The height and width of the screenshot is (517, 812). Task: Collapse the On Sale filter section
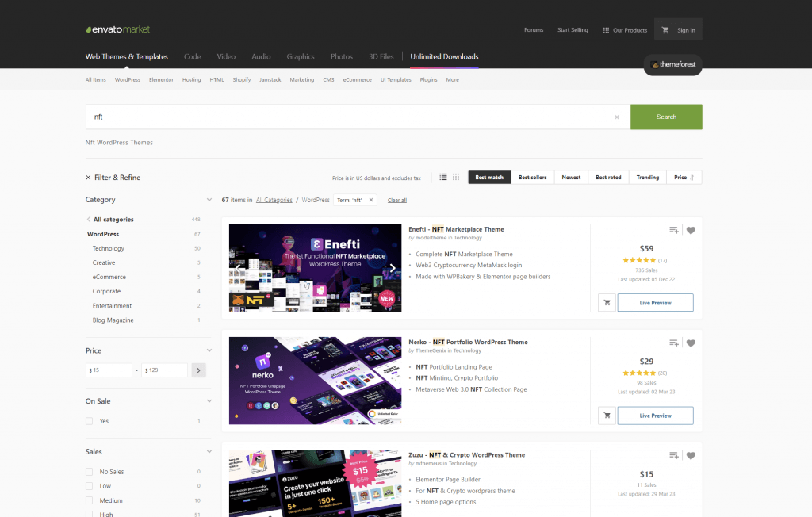pyautogui.click(x=209, y=401)
